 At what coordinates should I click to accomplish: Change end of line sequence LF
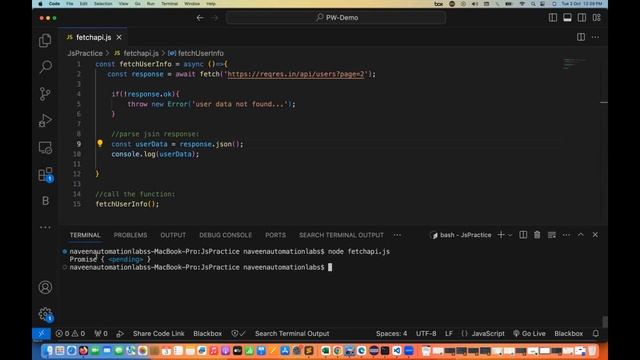449,333
